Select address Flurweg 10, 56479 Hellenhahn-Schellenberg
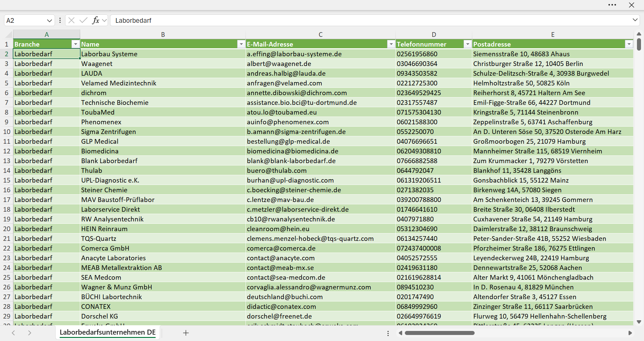This screenshot has width=644, height=341. tap(553, 316)
